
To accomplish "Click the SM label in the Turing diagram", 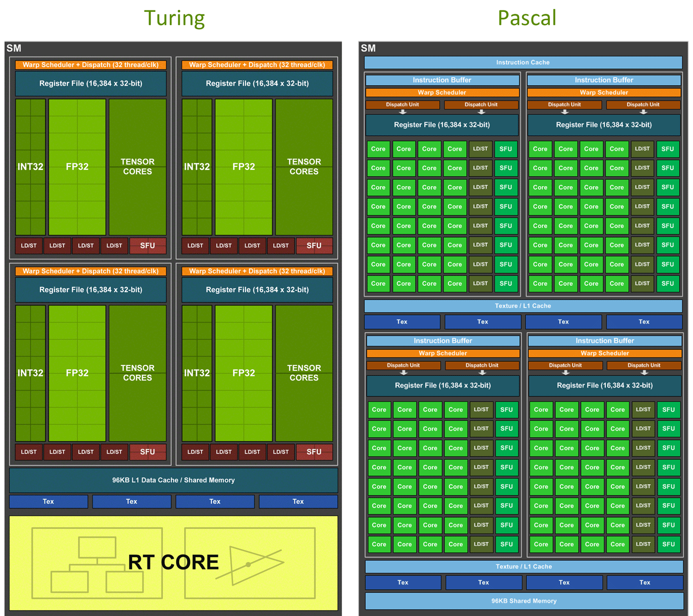I will coord(14,48).
